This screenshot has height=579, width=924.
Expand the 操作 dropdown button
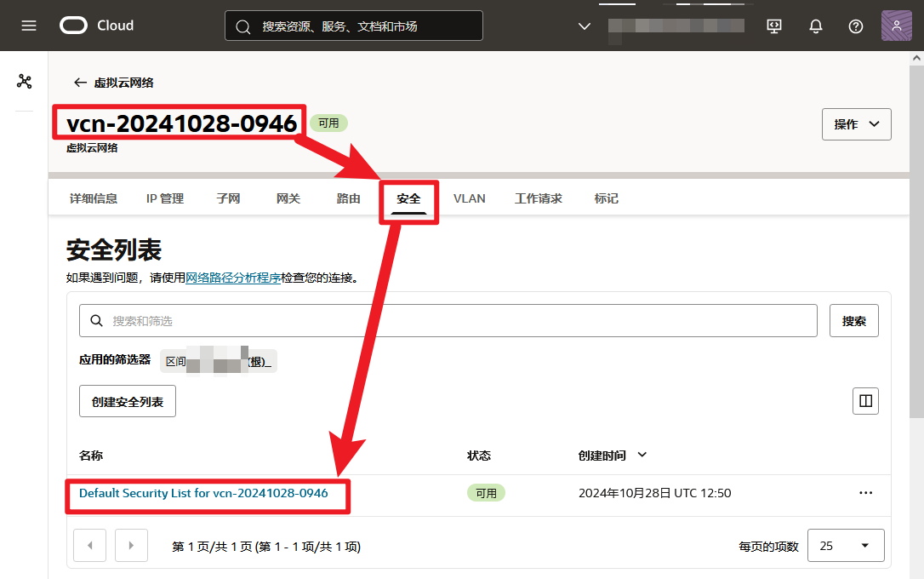(856, 123)
